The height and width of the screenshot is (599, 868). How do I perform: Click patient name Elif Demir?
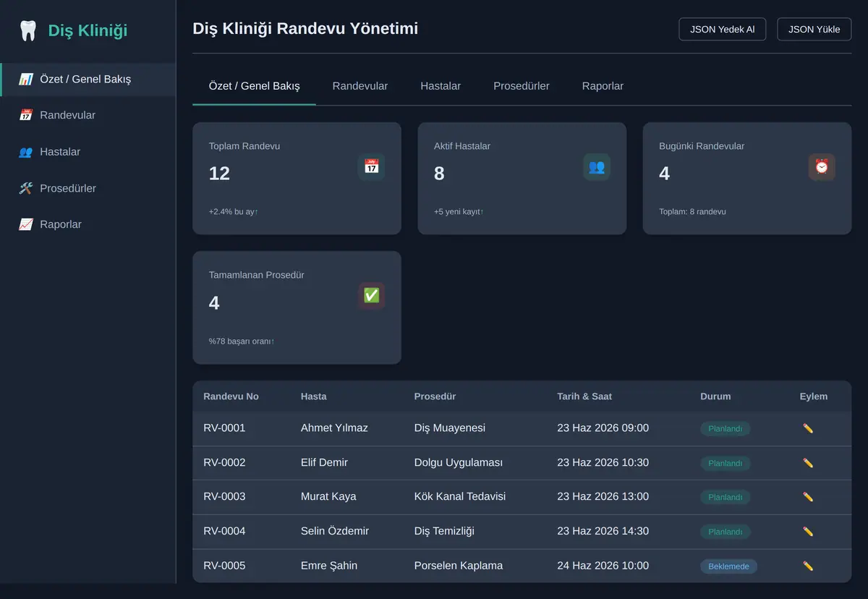(324, 462)
